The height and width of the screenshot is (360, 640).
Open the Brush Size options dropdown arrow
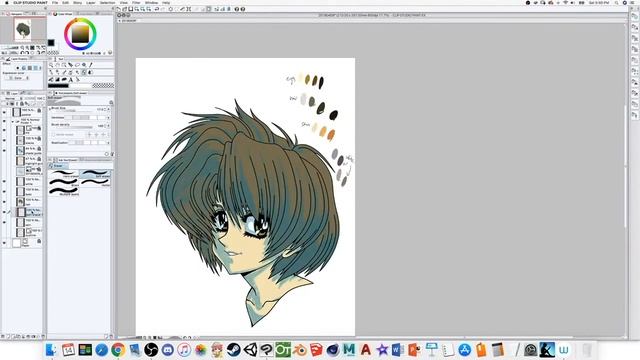109,109
